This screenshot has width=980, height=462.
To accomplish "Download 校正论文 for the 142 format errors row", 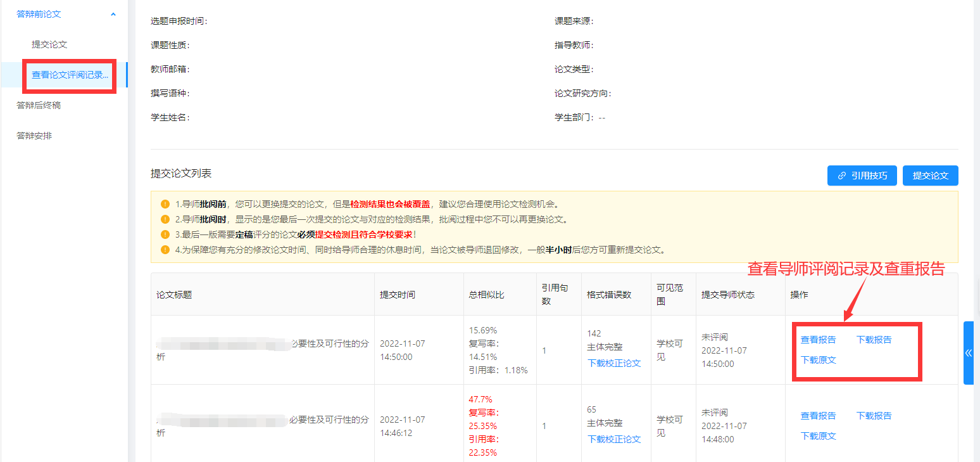I will coord(614,363).
